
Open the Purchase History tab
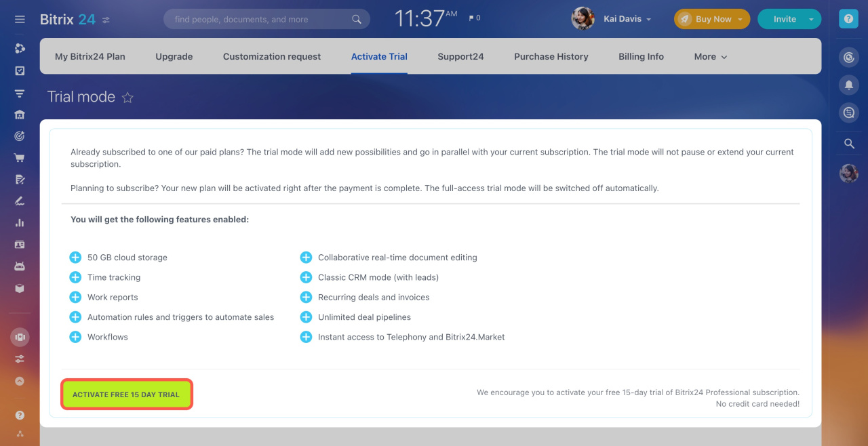(x=551, y=56)
